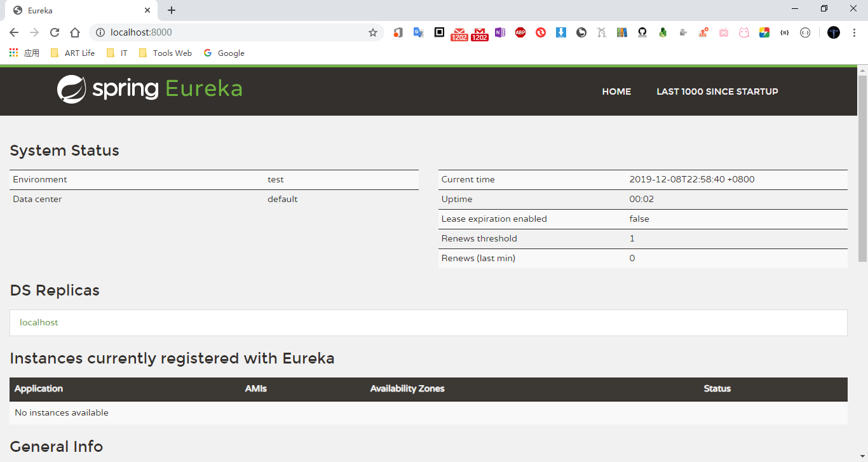The width and height of the screenshot is (868, 462).
Task: Open the GitHub Octocat extension
Action: (642, 32)
